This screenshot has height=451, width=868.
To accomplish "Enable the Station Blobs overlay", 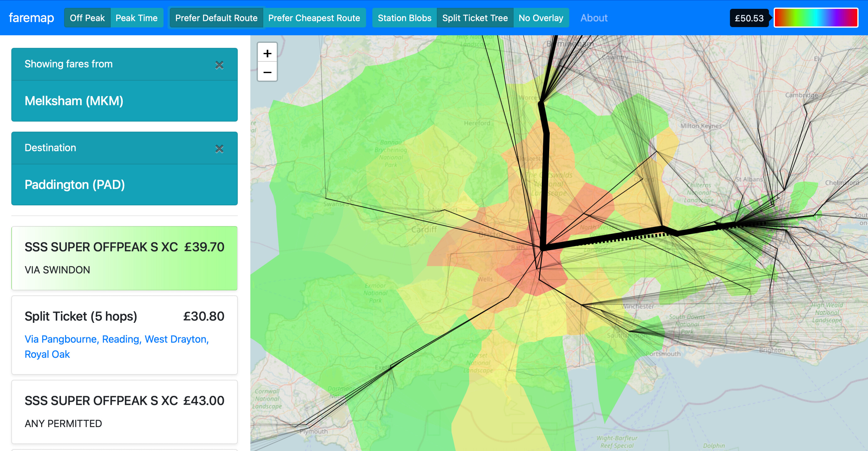I will coord(404,18).
